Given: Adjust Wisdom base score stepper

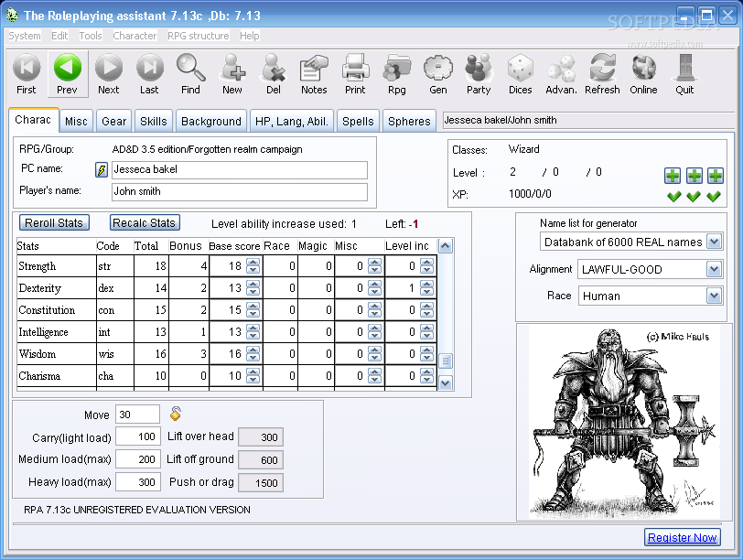Looking at the screenshot, I should 253,354.
